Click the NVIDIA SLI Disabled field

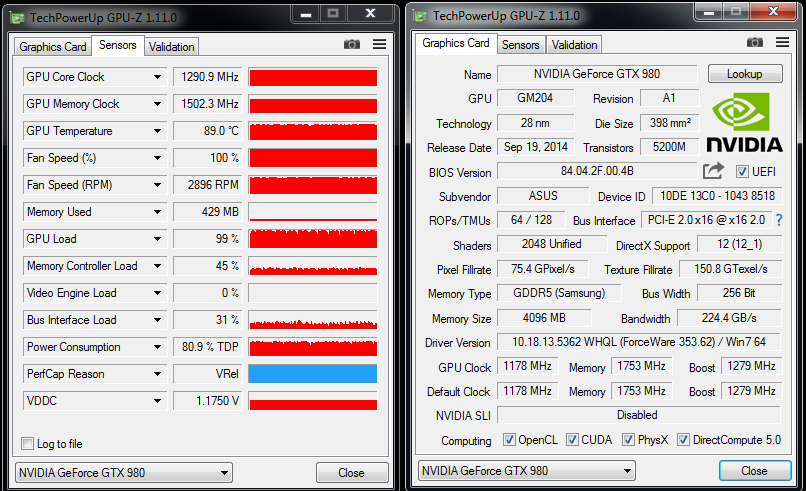(x=639, y=415)
